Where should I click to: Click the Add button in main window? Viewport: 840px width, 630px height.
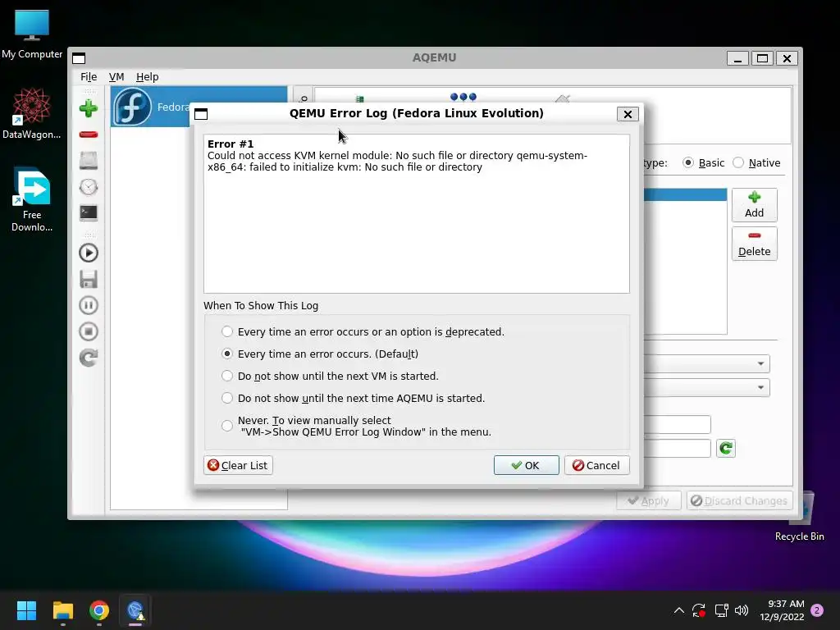755,204
